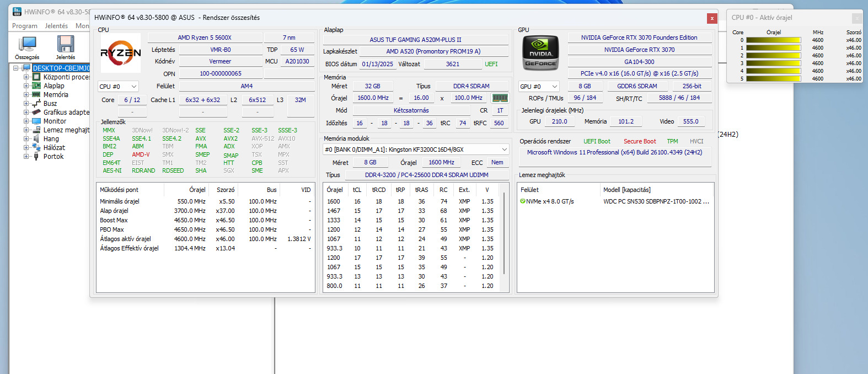This screenshot has width=868, height=374.
Task: Expand the Alaplap tree node
Action: [26, 86]
